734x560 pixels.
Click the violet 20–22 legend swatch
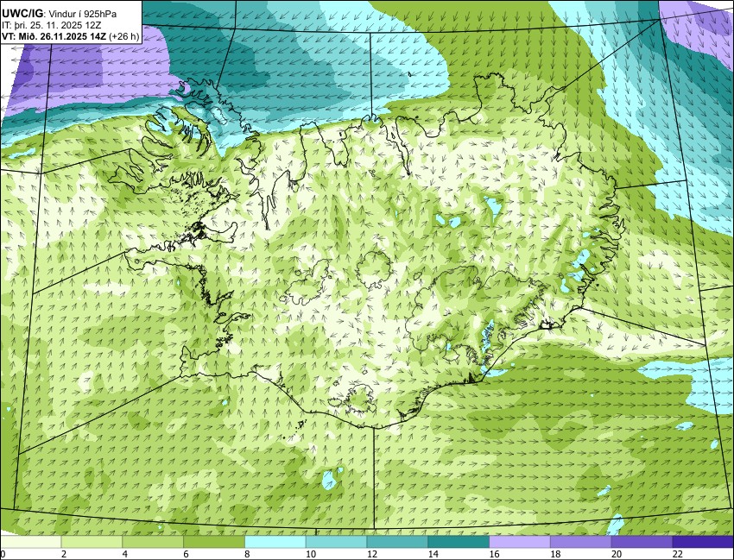(x=642, y=542)
